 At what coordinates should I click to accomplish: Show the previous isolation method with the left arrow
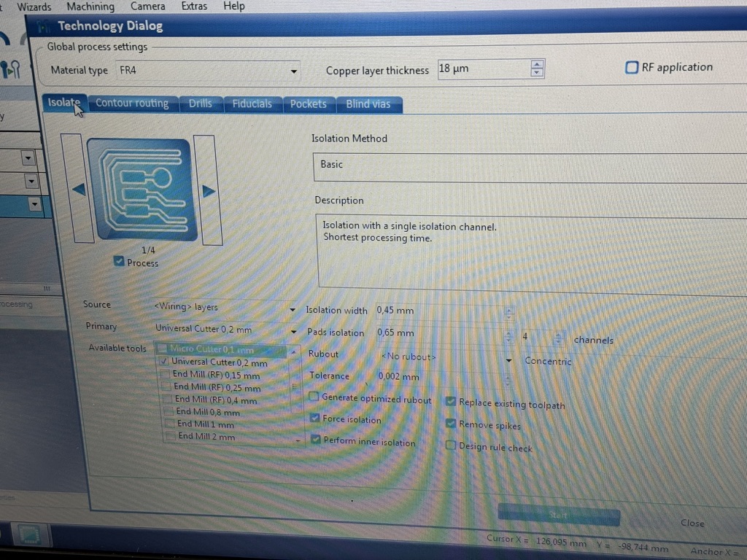pos(77,189)
